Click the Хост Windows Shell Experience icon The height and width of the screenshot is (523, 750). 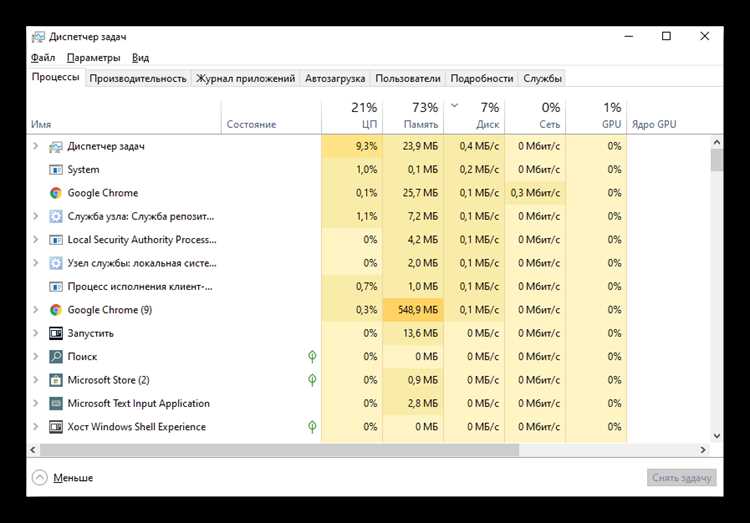[55, 427]
